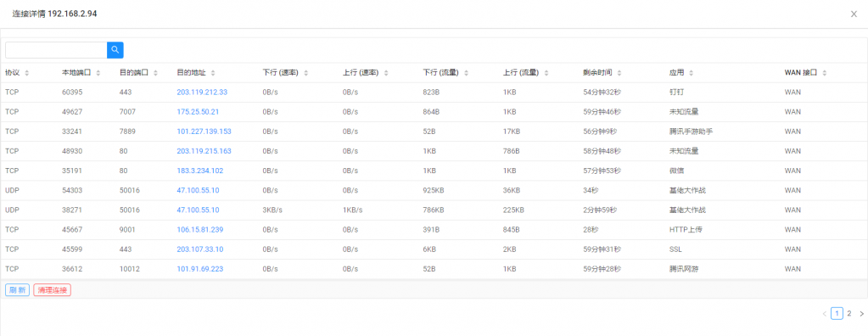Open destination address 203.119.212.33

tap(202, 92)
